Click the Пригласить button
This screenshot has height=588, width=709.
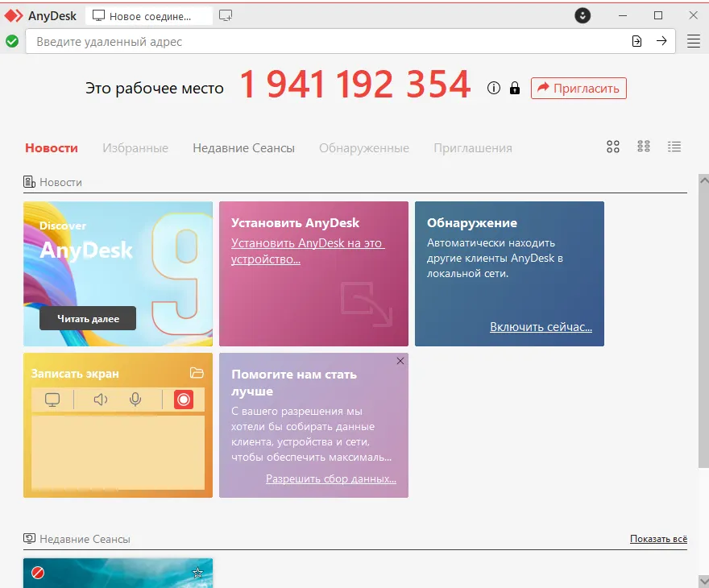point(578,88)
